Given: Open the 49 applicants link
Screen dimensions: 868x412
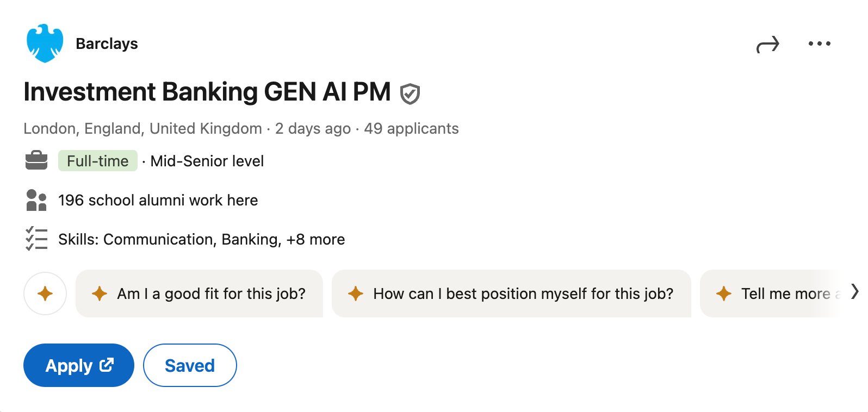Looking at the screenshot, I should click(x=412, y=128).
